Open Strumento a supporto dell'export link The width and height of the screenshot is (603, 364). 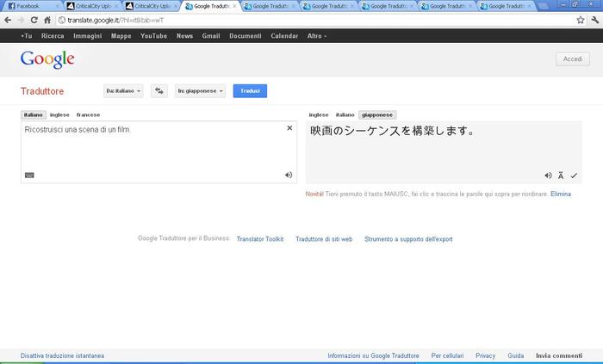point(408,239)
